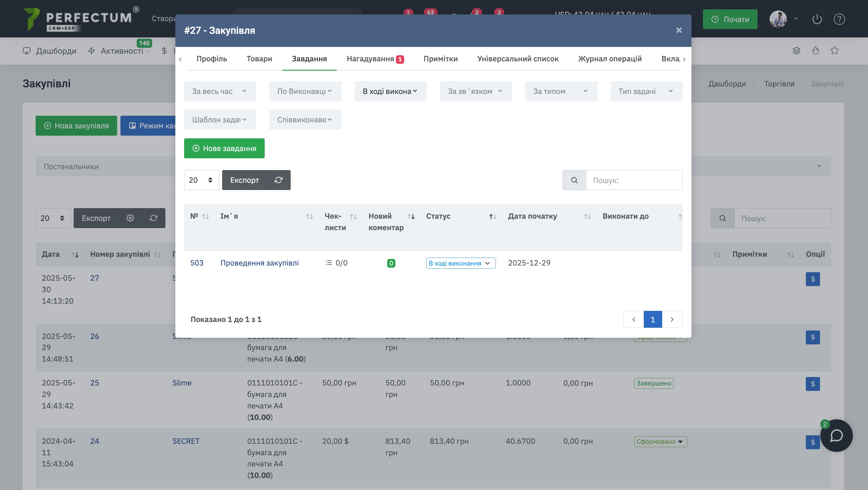This screenshot has width=868, height=490.
Task: Click the layers stack icon
Action: (796, 50)
